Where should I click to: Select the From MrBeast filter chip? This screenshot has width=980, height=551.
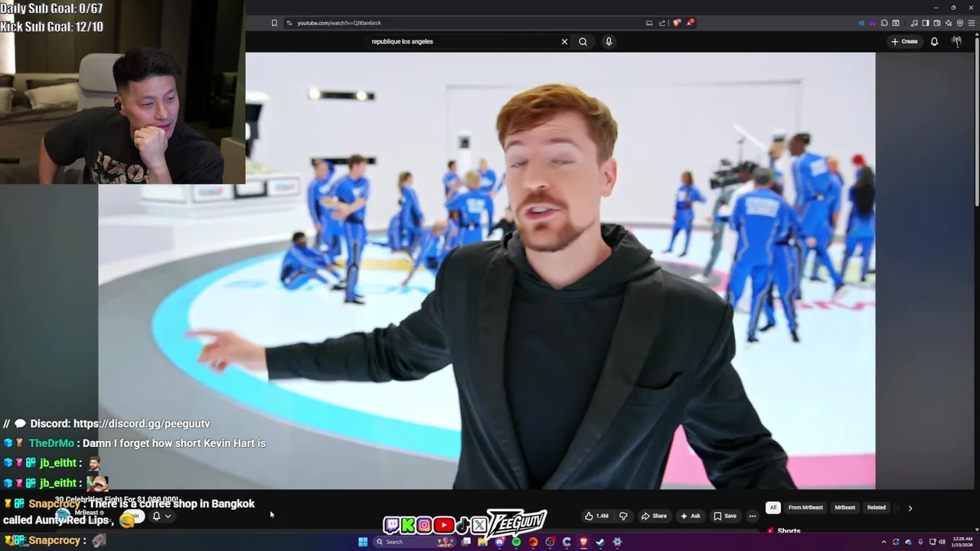pos(805,507)
